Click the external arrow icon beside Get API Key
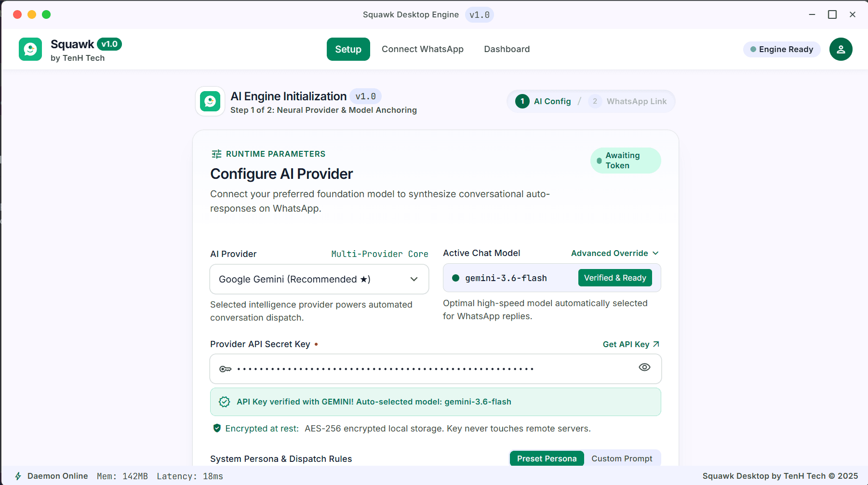 click(x=656, y=344)
